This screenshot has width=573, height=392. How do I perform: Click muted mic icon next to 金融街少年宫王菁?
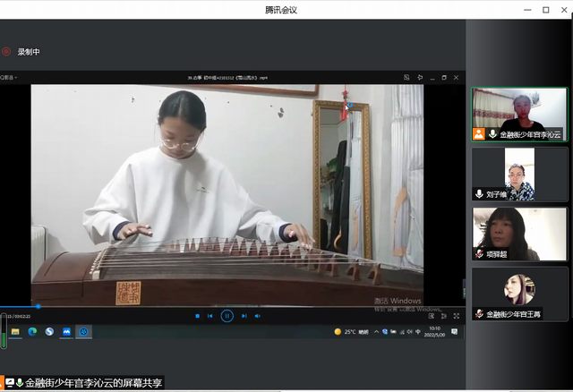(x=479, y=314)
